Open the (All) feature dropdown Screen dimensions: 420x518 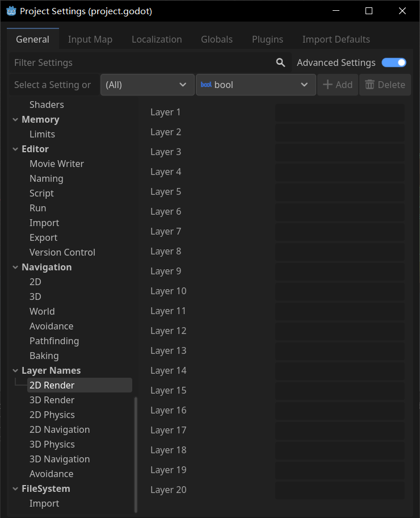click(147, 85)
